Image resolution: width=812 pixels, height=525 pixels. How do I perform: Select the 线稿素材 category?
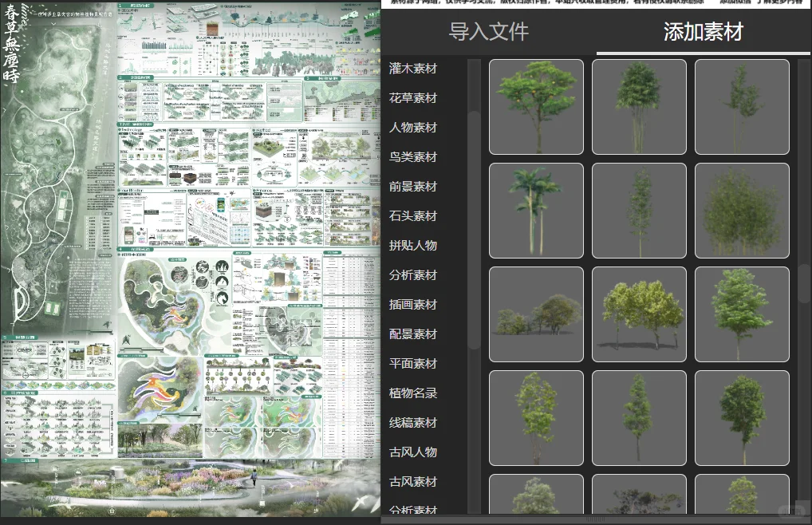click(412, 422)
